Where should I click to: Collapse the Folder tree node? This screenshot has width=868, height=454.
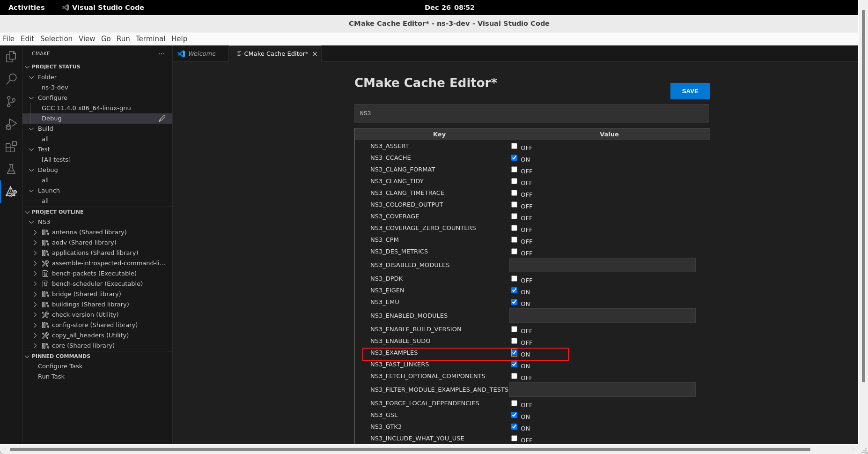pyautogui.click(x=31, y=77)
